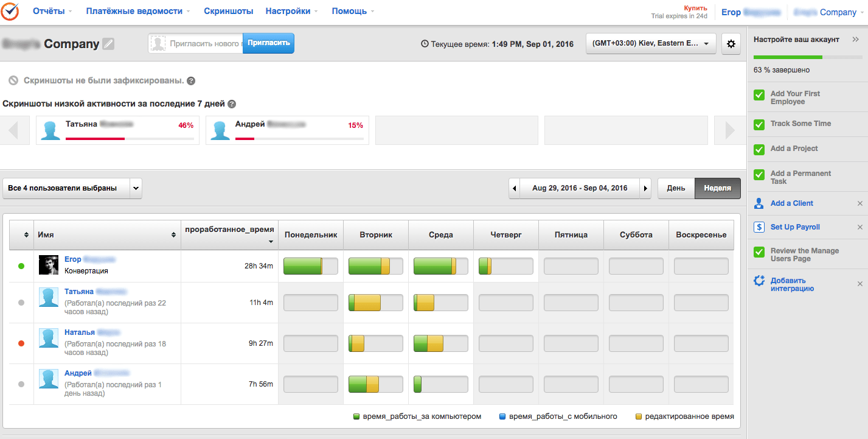Open the timezone dropdown showing Kiev
This screenshot has width=868, height=439.
point(650,44)
